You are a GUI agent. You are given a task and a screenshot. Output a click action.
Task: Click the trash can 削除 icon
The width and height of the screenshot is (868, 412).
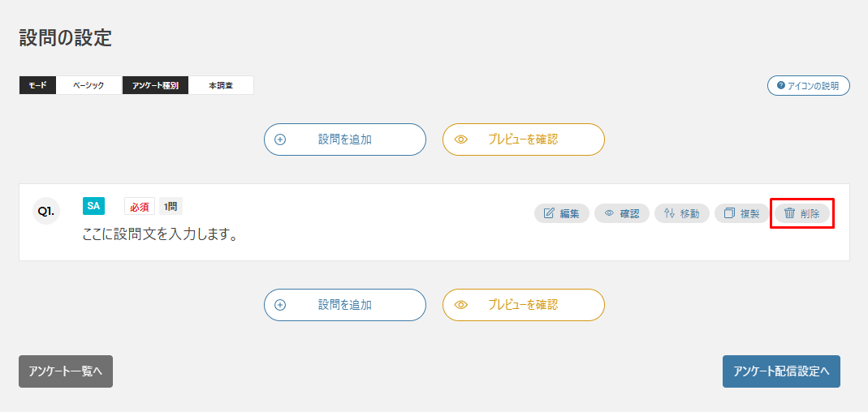(x=789, y=213)
